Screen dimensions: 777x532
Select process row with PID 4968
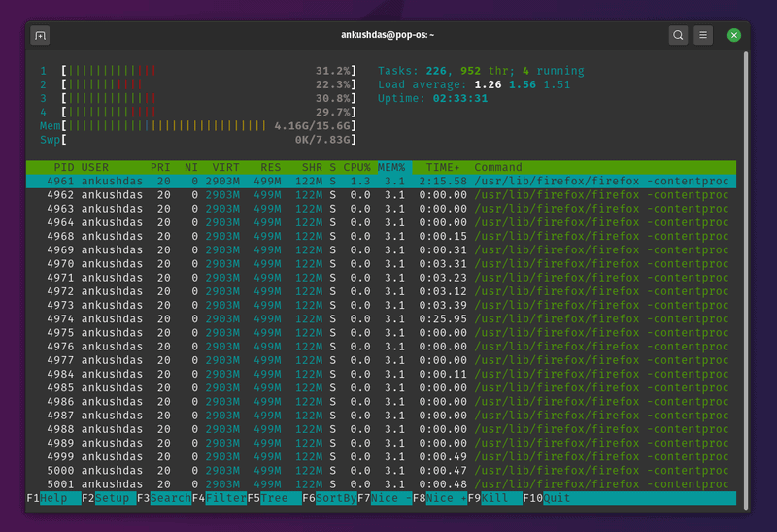pos(381,236)
